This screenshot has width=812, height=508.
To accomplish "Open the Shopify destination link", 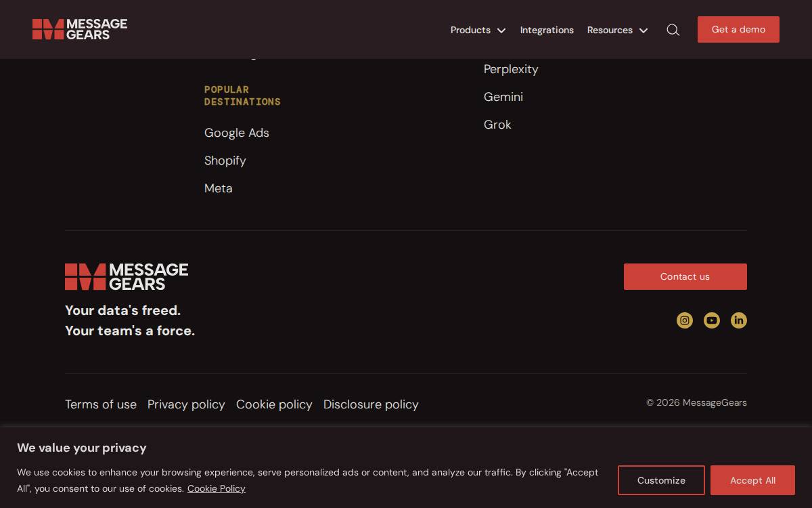I will click(225, 161).
